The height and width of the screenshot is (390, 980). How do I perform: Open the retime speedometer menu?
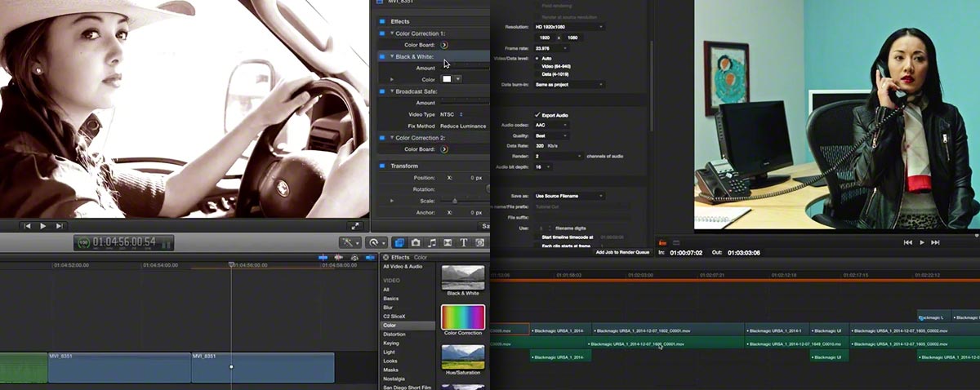point(376,242)
